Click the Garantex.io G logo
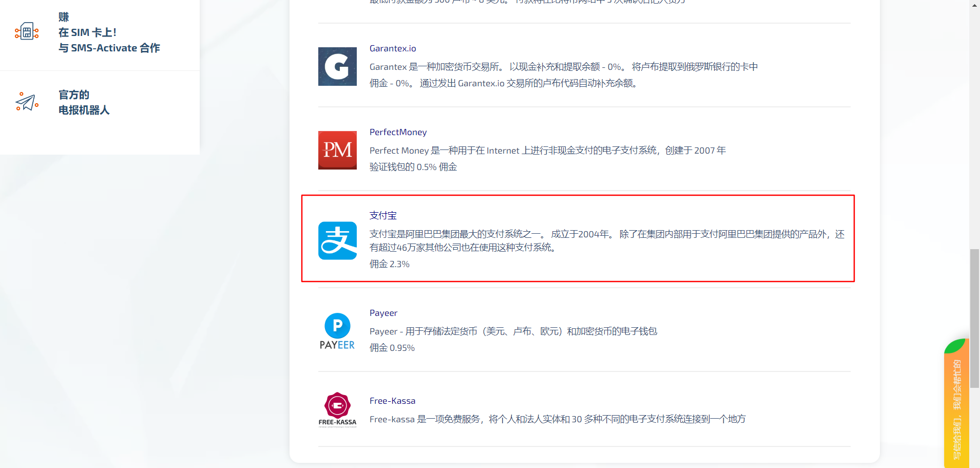 (x=337, y=66)
